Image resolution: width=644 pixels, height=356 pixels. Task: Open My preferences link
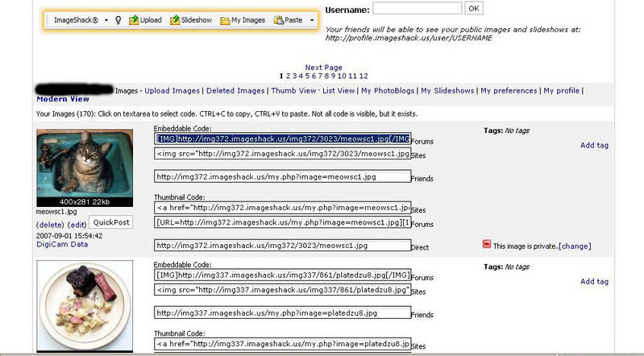pos(509,91)
